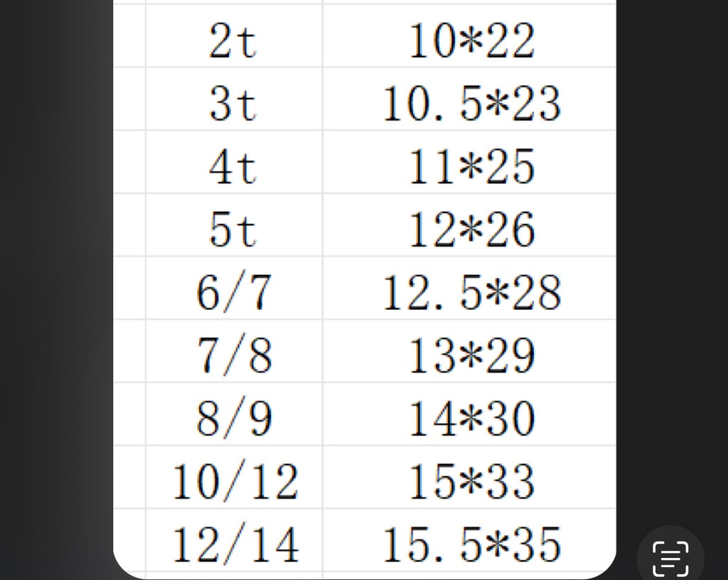Click the 4t size cell

tap(234, 162)
